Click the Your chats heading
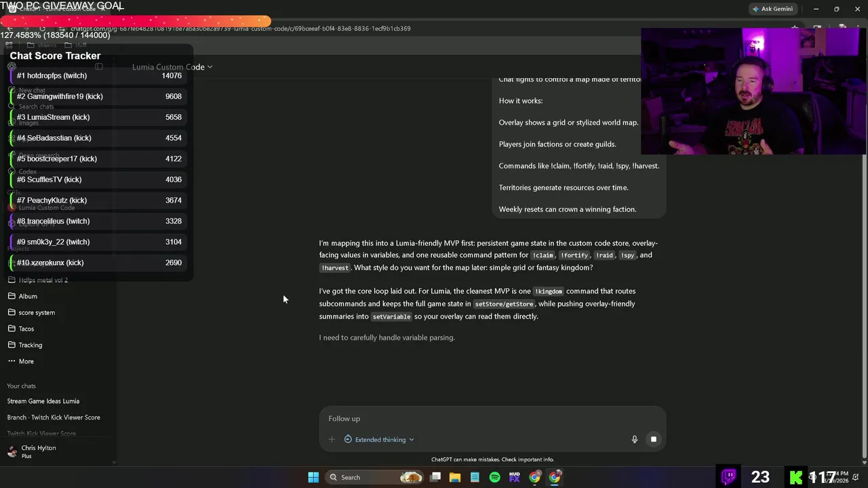The width and height of the screenshot is (868, 488). tap(21, 386)
